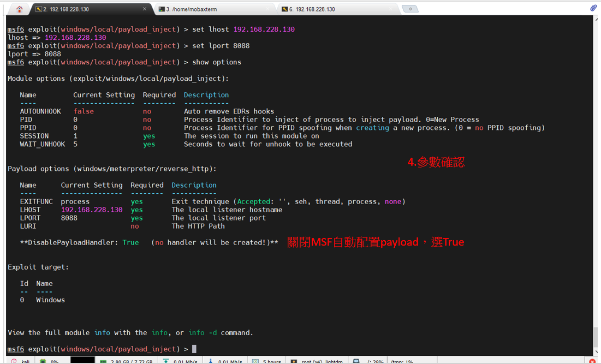Image resolution: width=601 pixels, height=364 pixels.
Task: Click 'The HTTP Path' description
Action: pyautogui.click(x=198, y=226)
